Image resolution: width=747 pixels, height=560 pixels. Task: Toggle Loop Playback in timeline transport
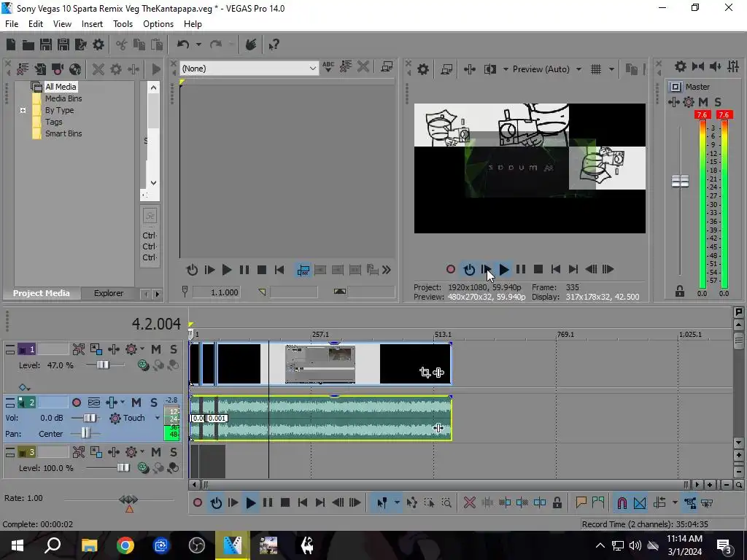[216, 503]
